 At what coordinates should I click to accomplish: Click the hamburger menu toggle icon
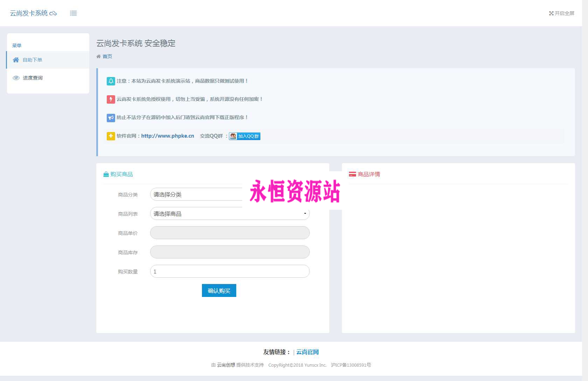(x=73, y=13)
